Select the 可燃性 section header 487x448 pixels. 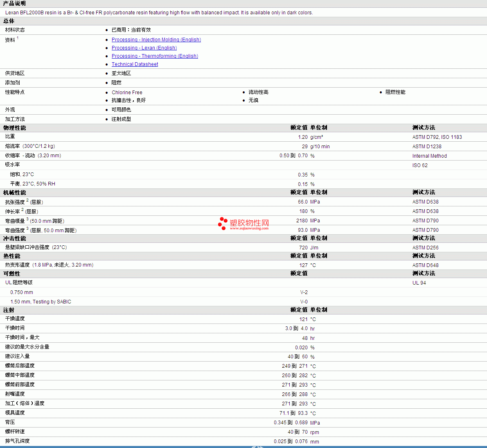point(11,274)
